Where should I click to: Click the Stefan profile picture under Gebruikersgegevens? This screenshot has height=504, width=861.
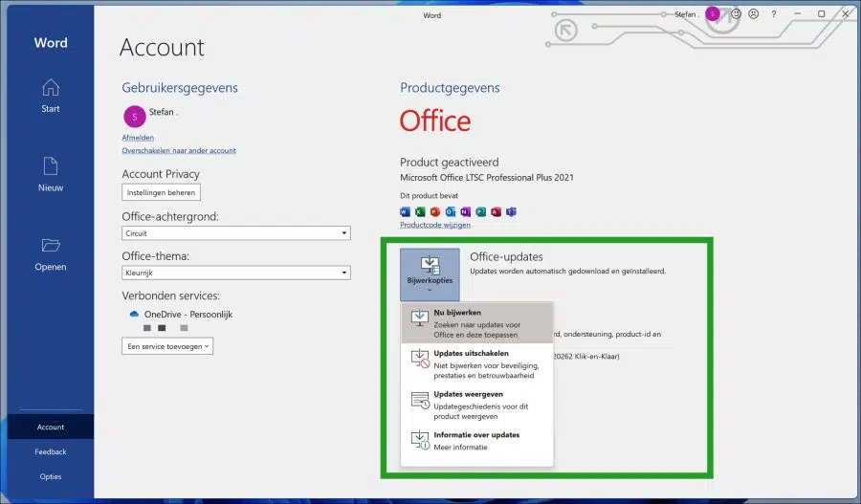click(x=135, y=117)
